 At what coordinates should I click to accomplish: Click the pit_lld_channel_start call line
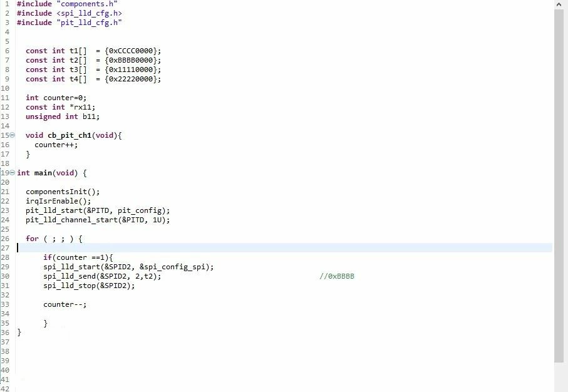coord(98,220)
